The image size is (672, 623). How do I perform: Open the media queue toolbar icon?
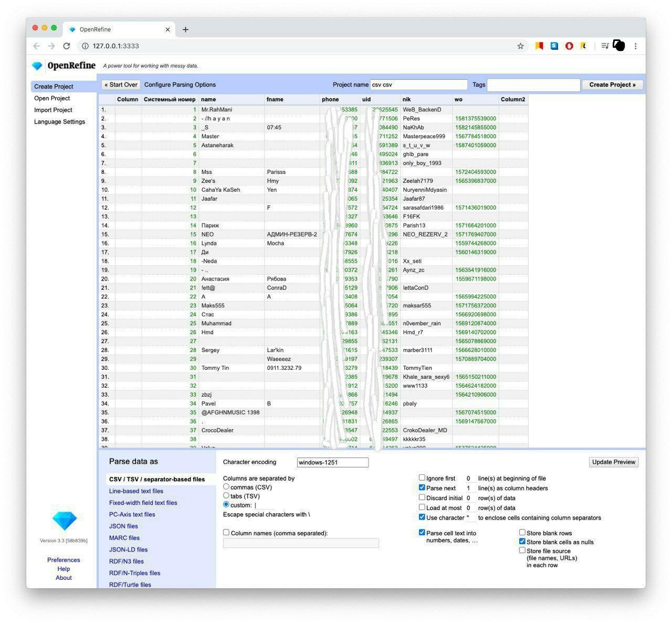click(x=605, y=46)
